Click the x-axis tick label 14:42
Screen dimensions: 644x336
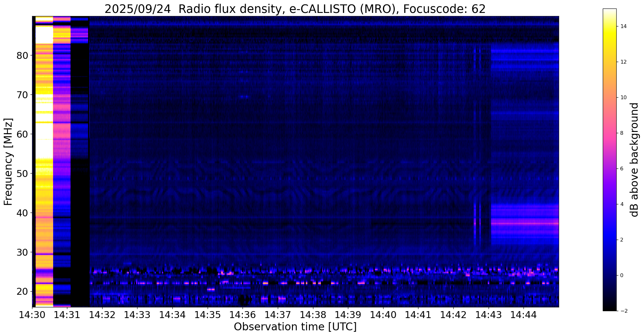click(453, 315)
